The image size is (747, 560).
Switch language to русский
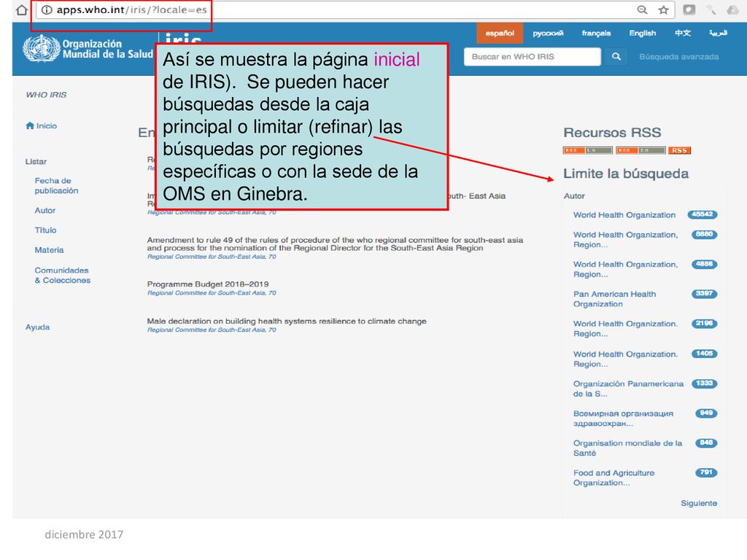pyautogui.click(x=548, y=33)
